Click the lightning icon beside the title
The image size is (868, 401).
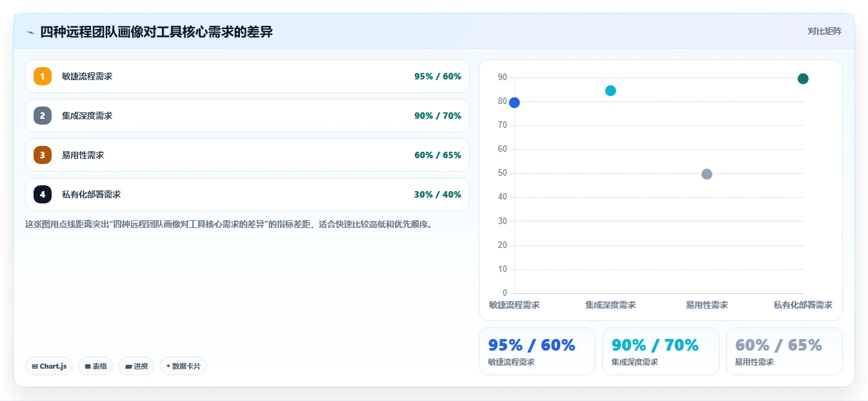point(30,32)
